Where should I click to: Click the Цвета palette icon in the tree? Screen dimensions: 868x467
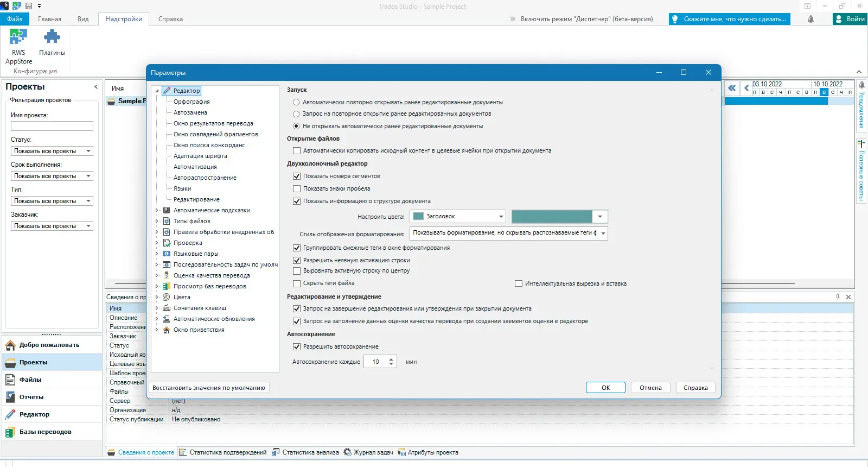(167, 297)
